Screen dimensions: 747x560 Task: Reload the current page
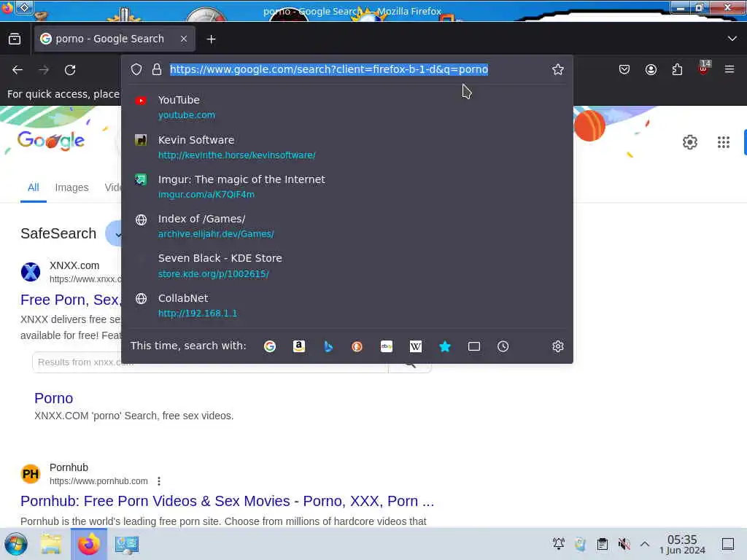pos(70,70)
